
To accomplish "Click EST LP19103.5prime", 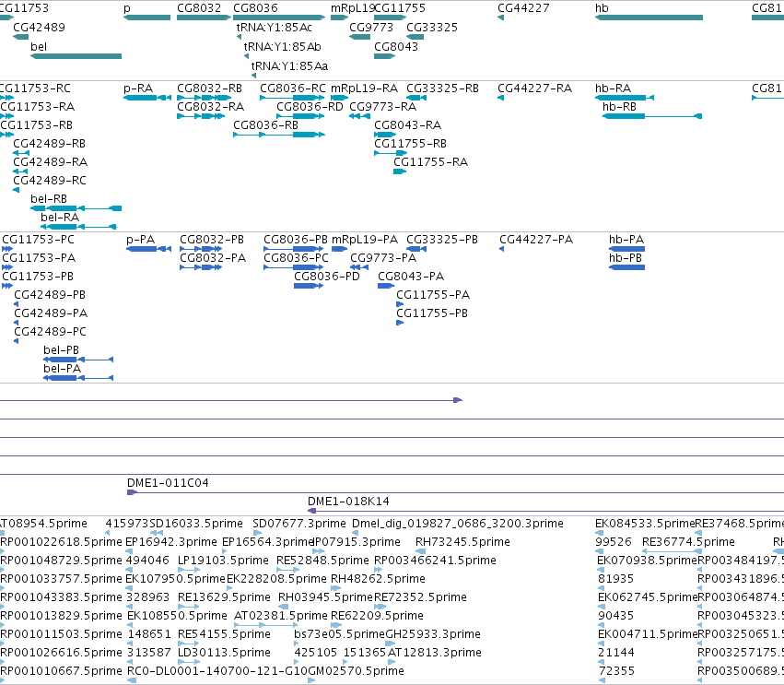I will [x=223, y=561].
